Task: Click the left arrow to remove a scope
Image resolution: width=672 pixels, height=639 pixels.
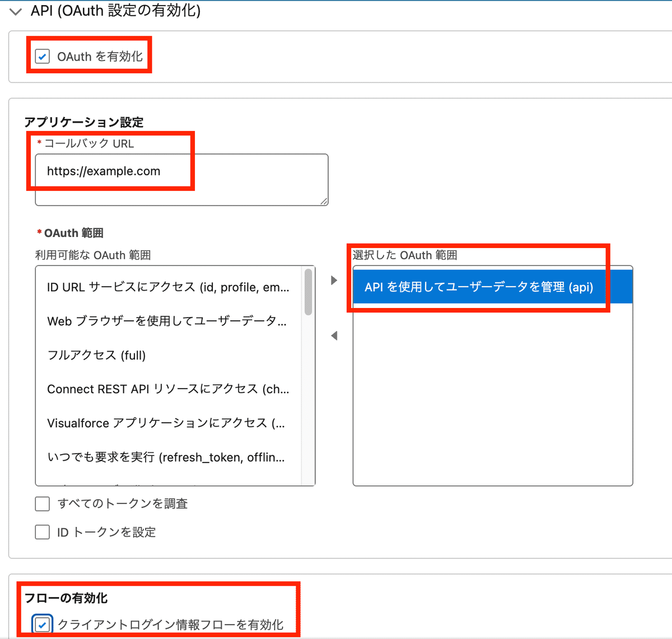Action: click(x=334, y=335)
